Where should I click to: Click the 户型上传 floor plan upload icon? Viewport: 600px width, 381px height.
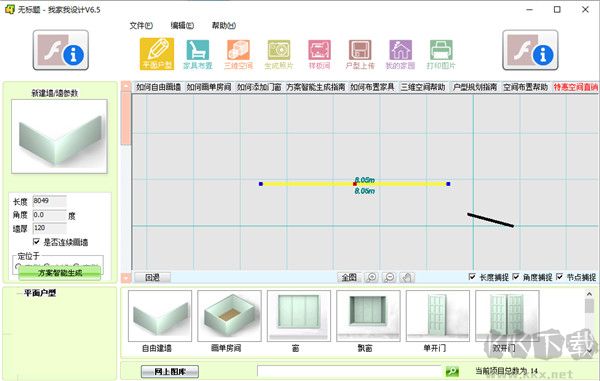(x=360, y=54)
